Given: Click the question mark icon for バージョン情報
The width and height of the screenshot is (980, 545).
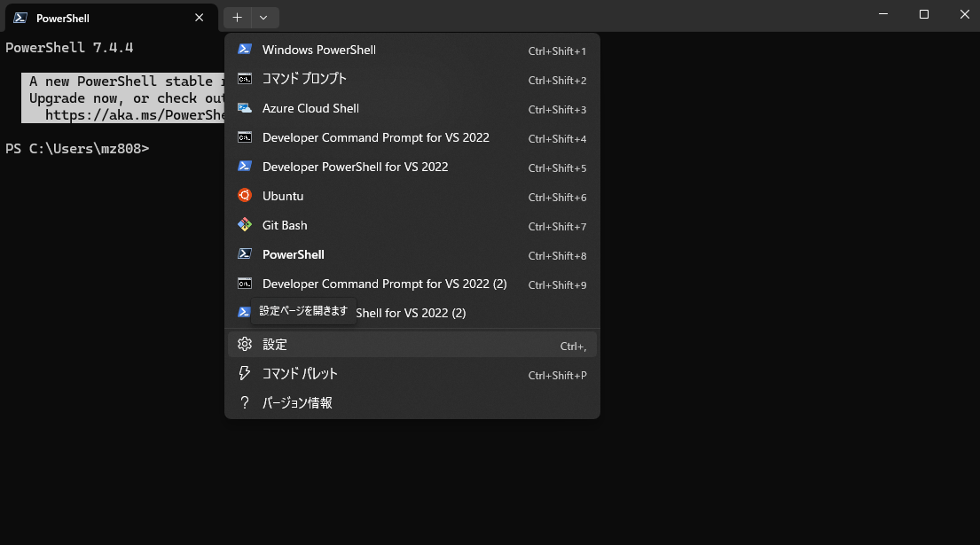Looking at the screenshot, I should 245,402.
